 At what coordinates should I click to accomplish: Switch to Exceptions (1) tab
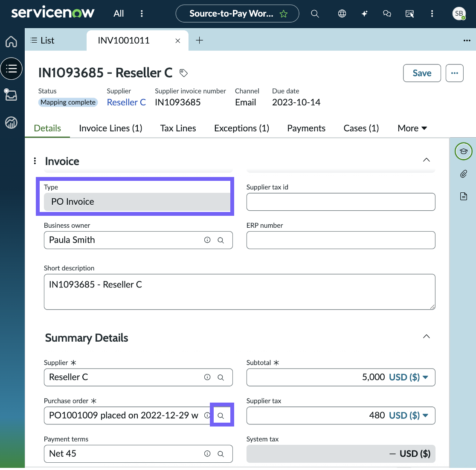242,128
